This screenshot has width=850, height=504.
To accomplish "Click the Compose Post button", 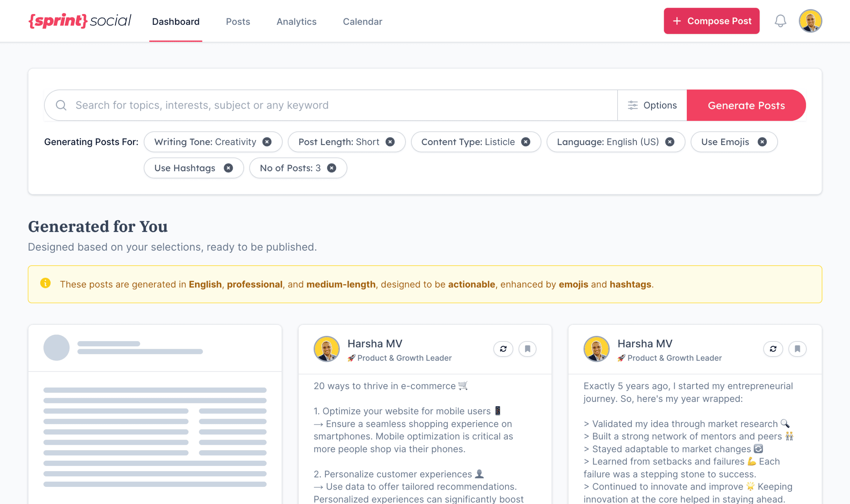I will point(711,21).
